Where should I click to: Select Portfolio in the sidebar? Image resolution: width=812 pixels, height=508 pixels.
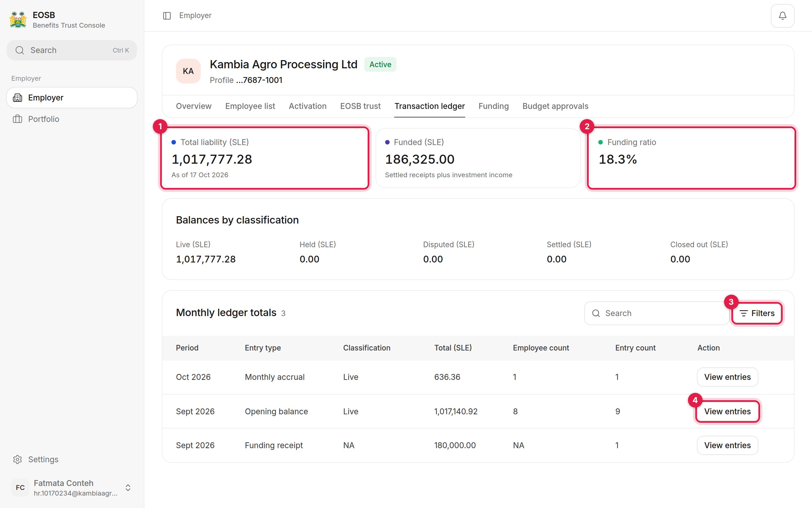72,119
